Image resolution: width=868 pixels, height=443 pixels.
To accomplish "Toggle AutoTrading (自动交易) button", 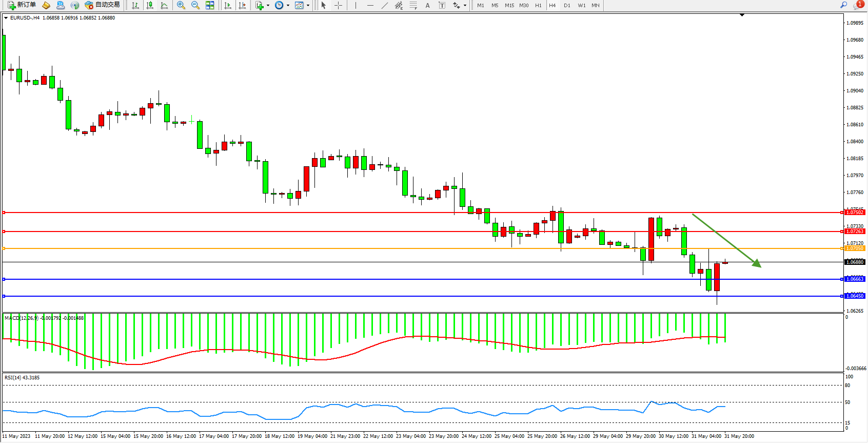I will [x=102, y=5].
